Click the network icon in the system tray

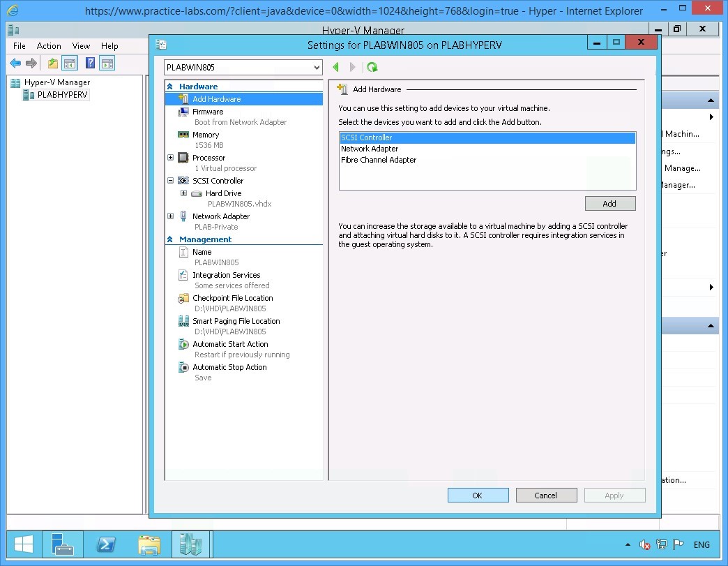(660, 544)
